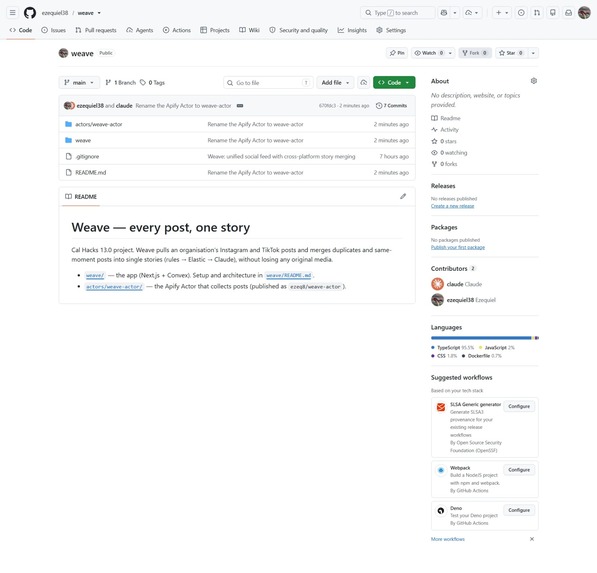This screenshot has height=573, width=597.
Task: Click the search bar in header
Action: (397, 13)
